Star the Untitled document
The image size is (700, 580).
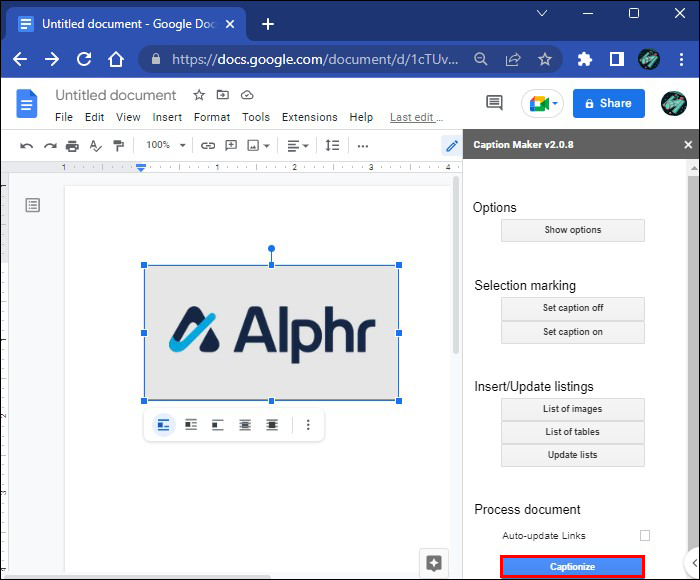[199, 95]
